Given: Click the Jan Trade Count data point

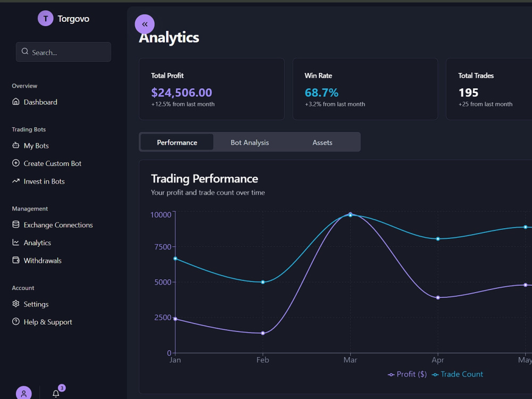Looking at the screenshot, I should (176, 259).
